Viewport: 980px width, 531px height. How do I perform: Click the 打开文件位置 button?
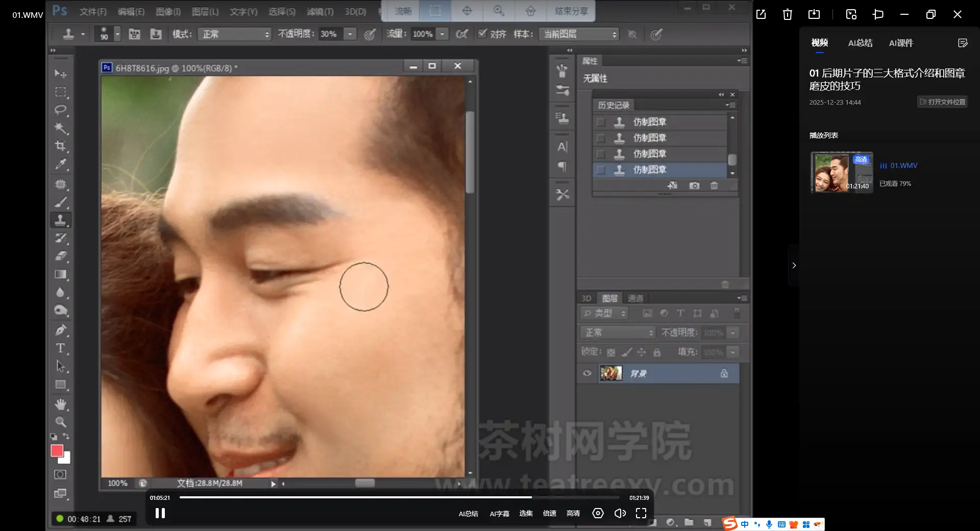[x=942, y=102]
